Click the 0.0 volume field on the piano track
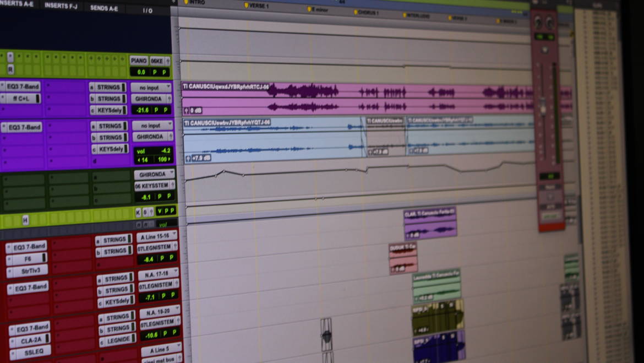The height and width of the screenshot is (363, 644). tap(141, 72)
